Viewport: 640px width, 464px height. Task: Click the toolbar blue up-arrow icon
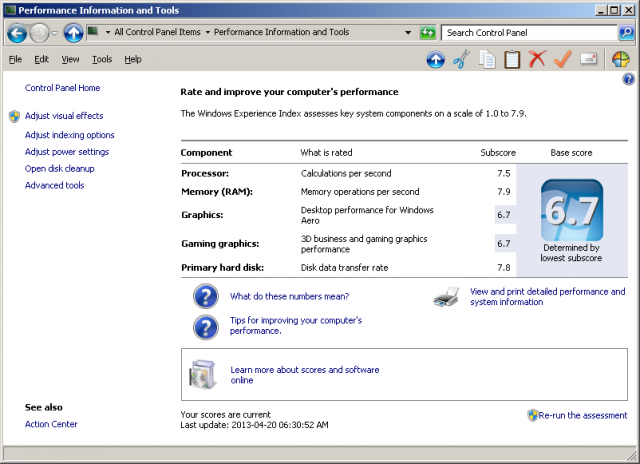[x=436, y=60]
